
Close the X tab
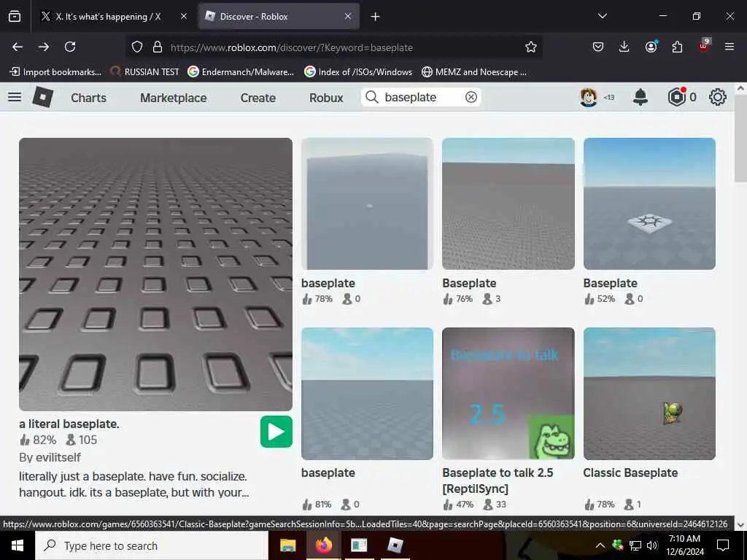point(184,16)
